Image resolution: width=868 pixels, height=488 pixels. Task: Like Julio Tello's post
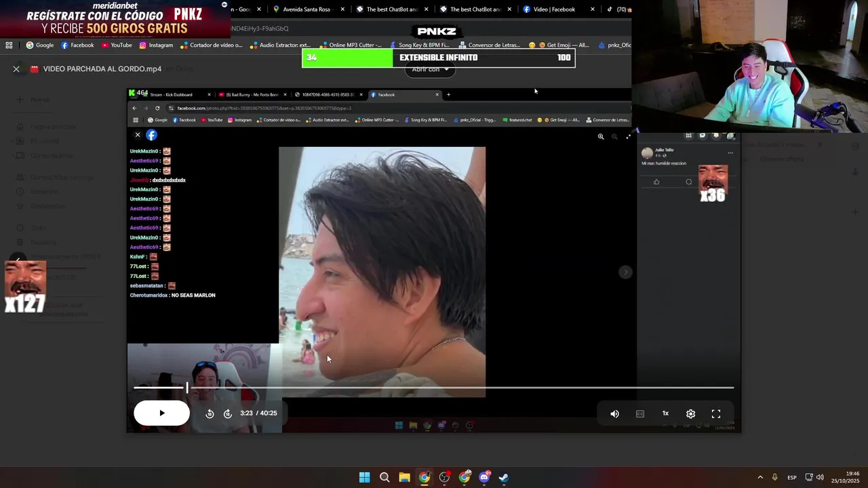coord(656,182)
